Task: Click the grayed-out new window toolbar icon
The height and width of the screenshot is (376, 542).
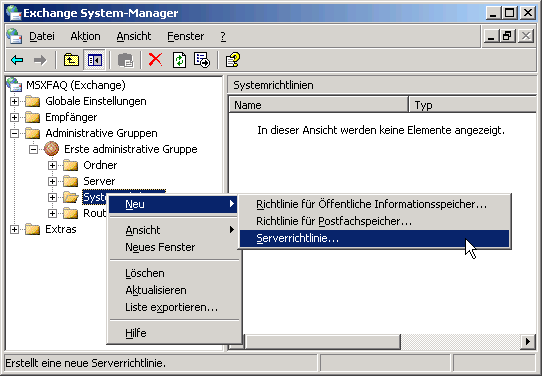Action: 125,60
